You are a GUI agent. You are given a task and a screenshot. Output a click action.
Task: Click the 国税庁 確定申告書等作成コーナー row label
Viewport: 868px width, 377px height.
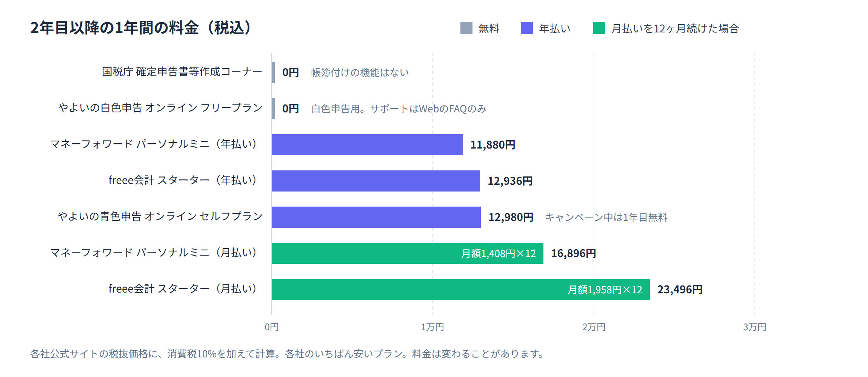(x=182, y=72)
